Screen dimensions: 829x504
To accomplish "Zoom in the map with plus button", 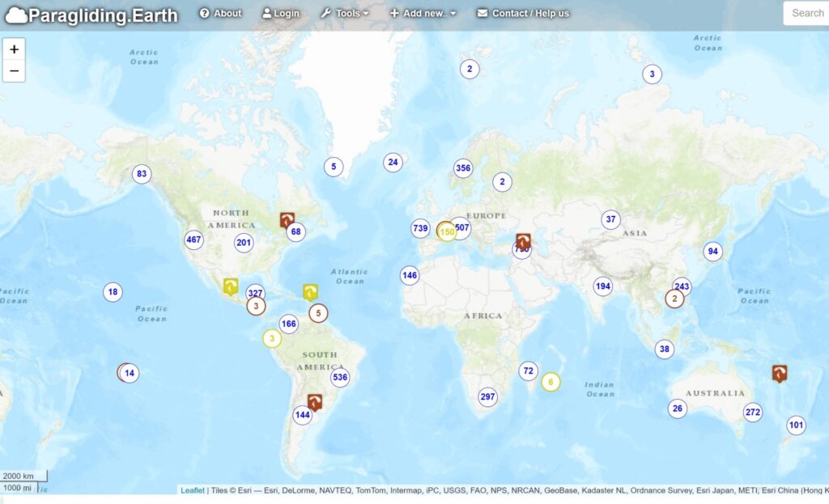I will tap(15, 49).
